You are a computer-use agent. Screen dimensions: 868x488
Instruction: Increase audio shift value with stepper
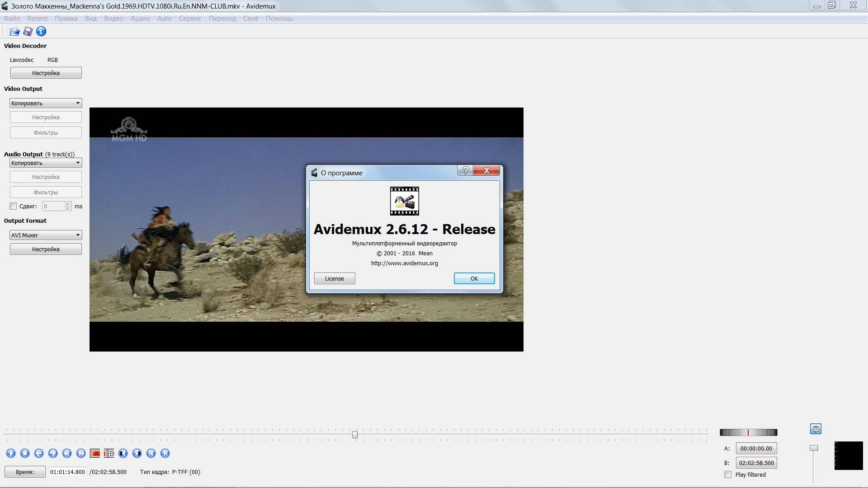[68, 204]
